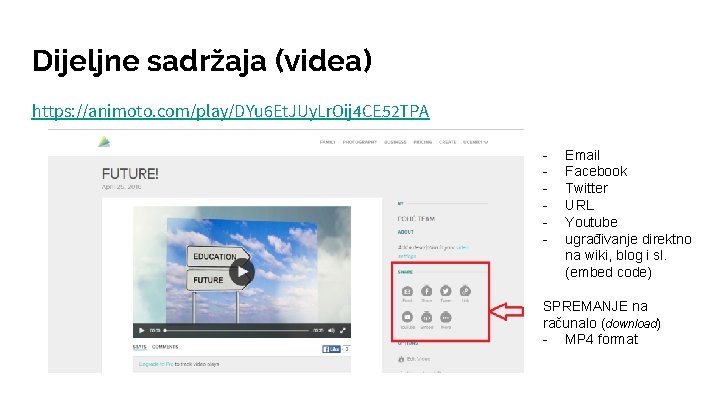Open the Pricing menu item

[x=422, y=142]
